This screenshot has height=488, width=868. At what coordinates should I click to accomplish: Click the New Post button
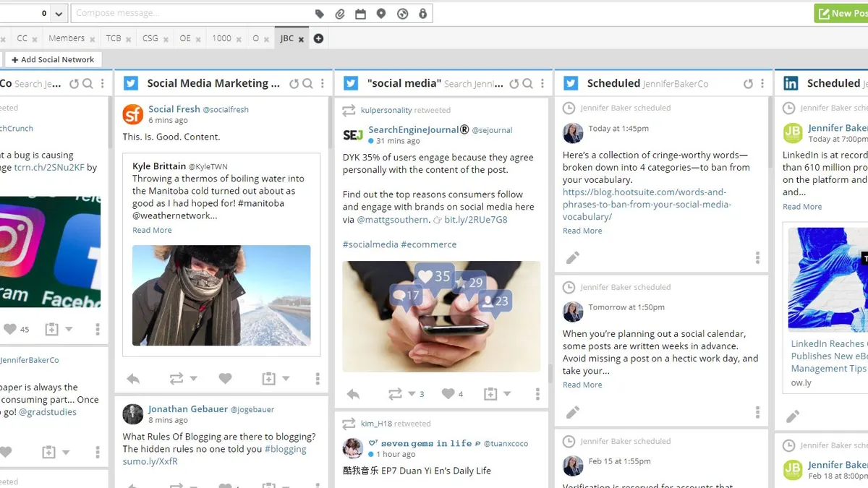[x=841, y=14]
